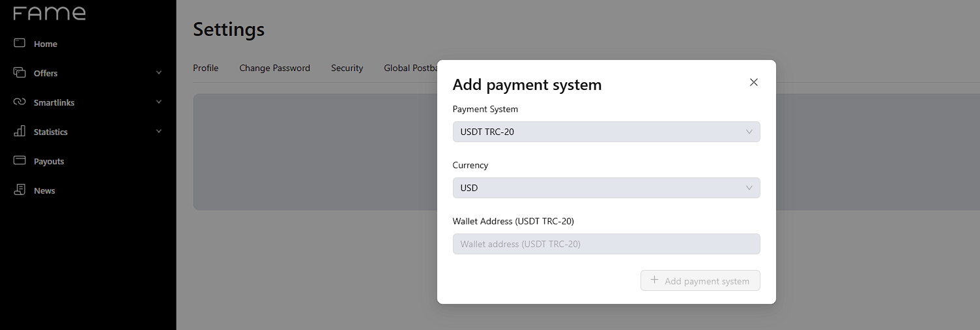Click the Payment System dropdown arrow

pos(749,132)
